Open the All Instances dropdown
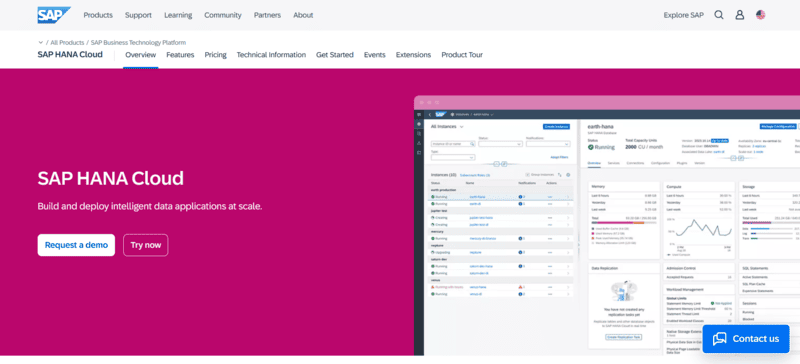 coord(462,127)
